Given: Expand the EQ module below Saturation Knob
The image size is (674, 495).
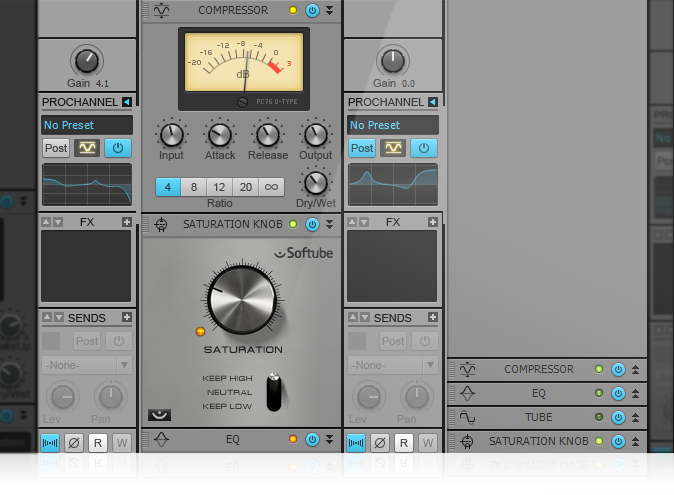Looking at the screenshot, I should [329, 439].
